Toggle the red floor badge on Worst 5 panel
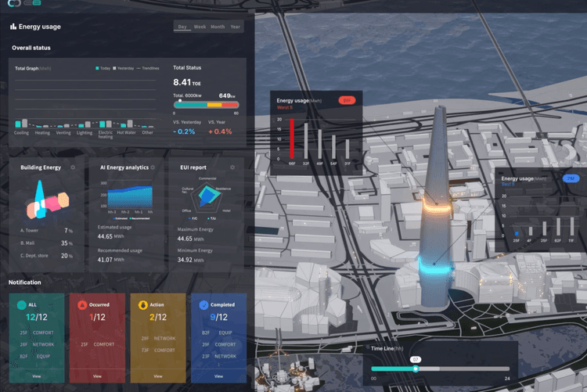587x392 pixels. [347, 100]
